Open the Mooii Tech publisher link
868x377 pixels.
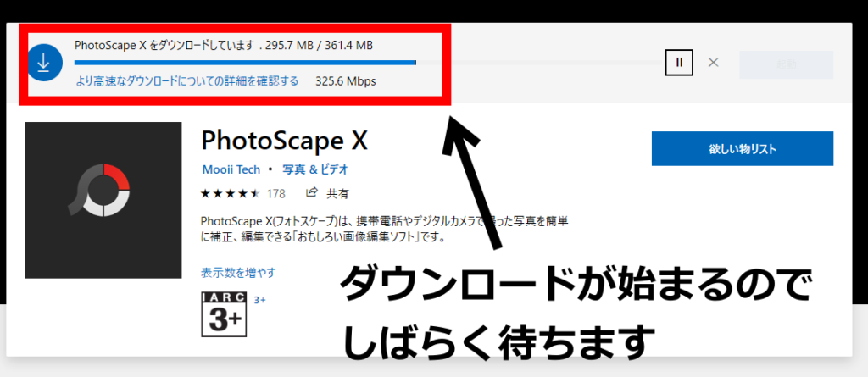231,169
